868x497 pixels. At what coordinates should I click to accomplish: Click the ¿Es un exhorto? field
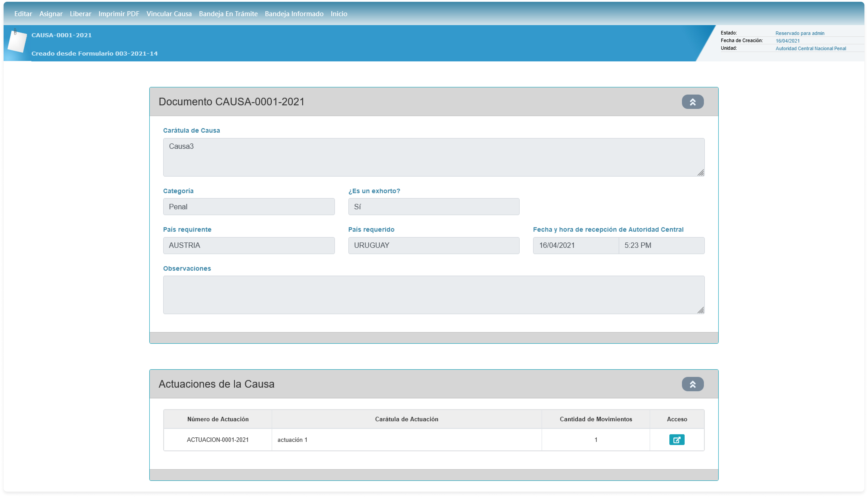434,207
